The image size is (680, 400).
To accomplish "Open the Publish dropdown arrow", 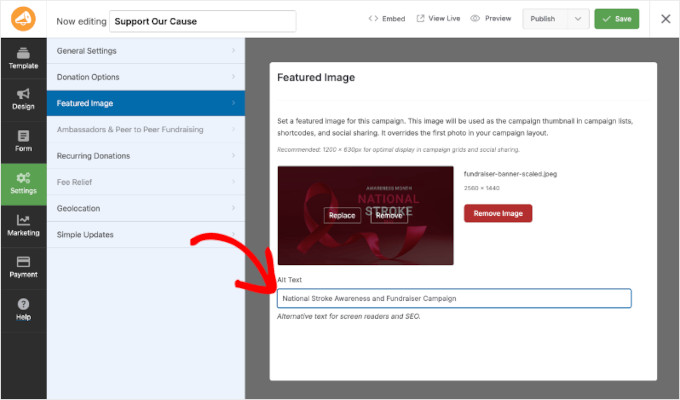I will pyautogui.click(x=577, y=19).
